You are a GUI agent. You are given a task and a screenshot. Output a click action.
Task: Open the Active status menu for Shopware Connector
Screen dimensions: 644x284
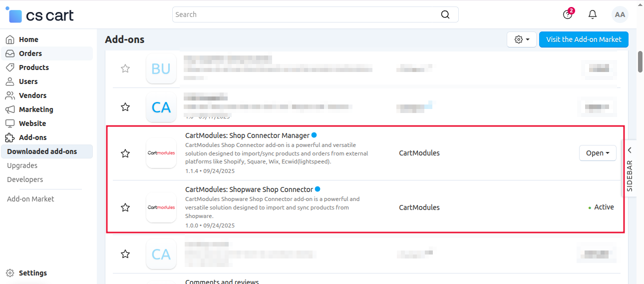pyautogui.click(x=601, y=207)
